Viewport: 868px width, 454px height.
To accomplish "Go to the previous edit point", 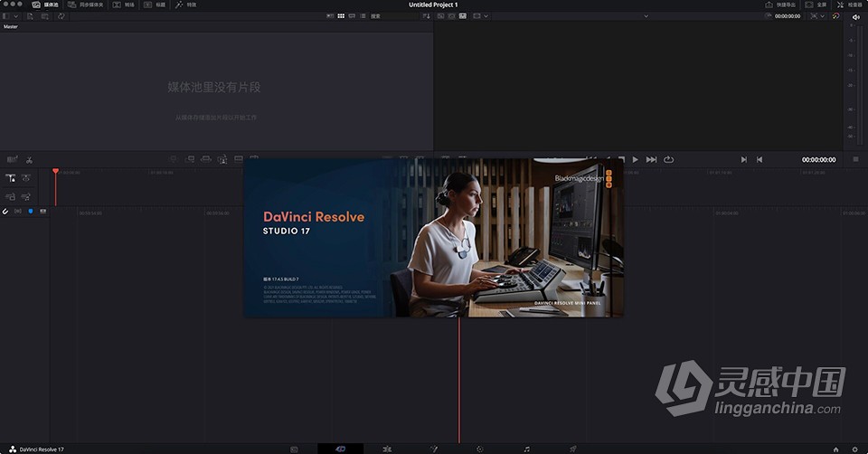I will coord(759,159).
